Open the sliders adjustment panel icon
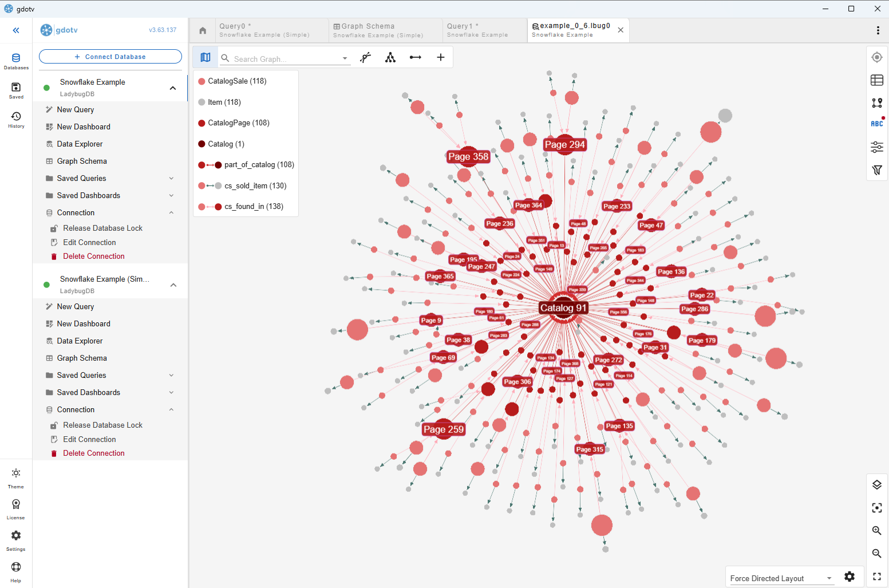Viewport: 889px width, 588px height. 877,147
